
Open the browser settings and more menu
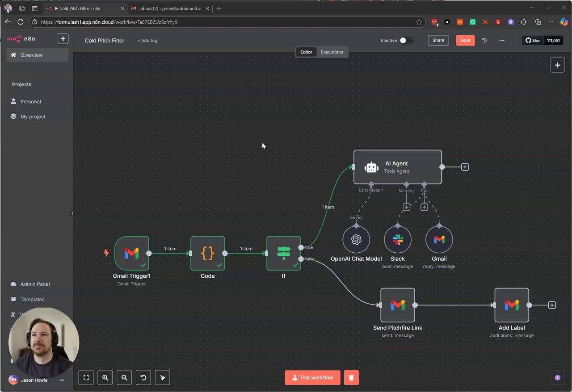pyautogui.click(x=551, y=22)
